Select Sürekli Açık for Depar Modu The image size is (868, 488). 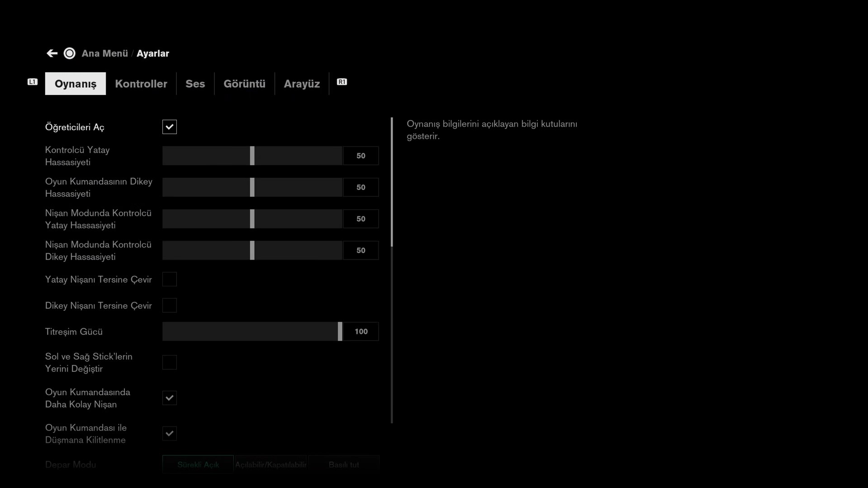pos(198,464)
